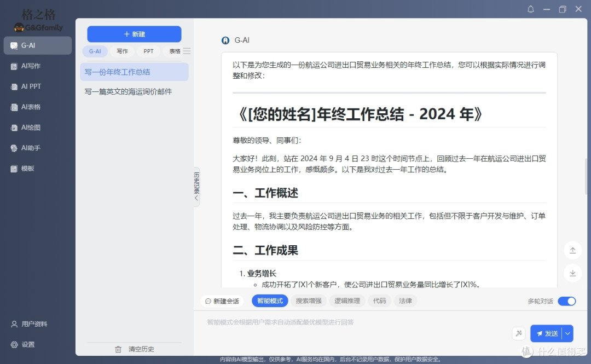Open history item 写一份年终工作总结
The width and height of the screenshot is (591, 364).
pyautogui.click(x=134, y=72)
